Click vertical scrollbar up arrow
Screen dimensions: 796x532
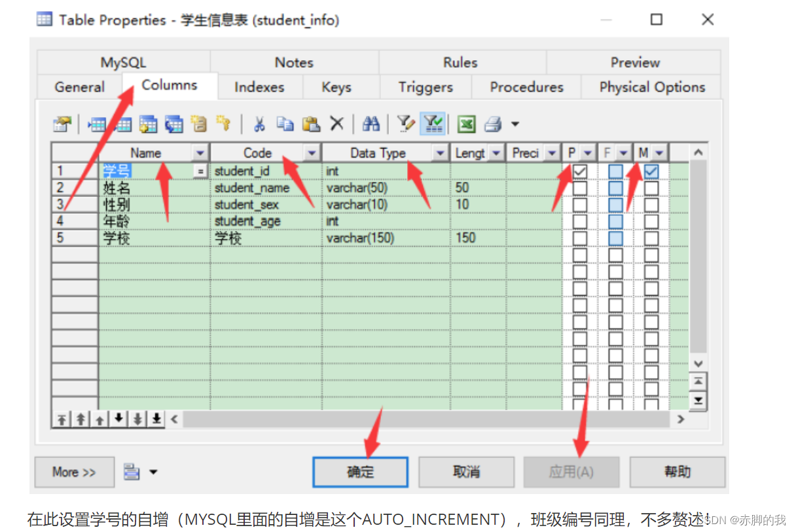click(698, 152)
